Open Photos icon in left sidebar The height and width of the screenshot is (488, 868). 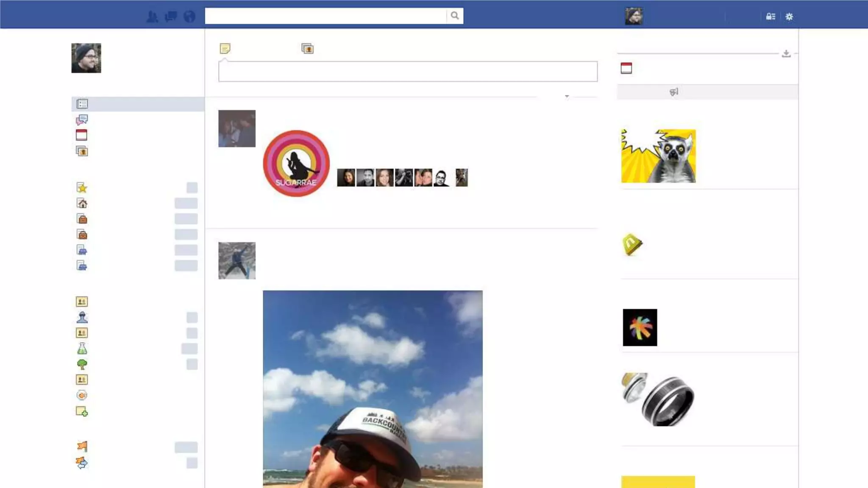point(82,151)
